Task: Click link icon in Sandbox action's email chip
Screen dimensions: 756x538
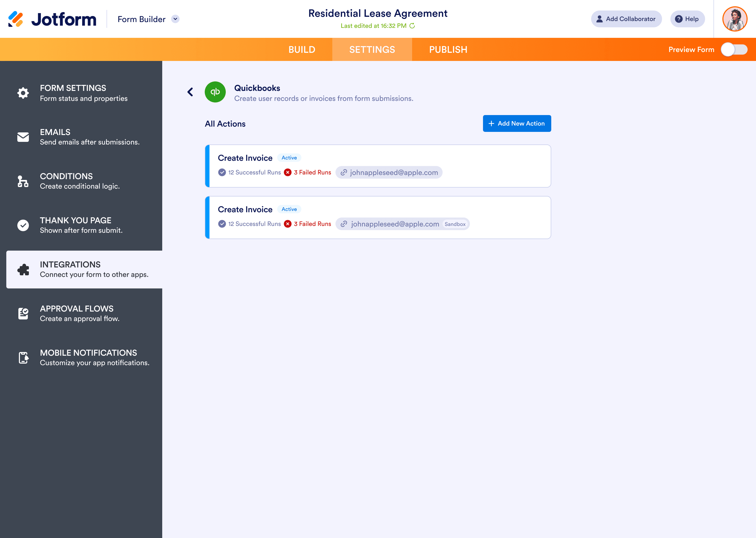Action: pos(344,224)
